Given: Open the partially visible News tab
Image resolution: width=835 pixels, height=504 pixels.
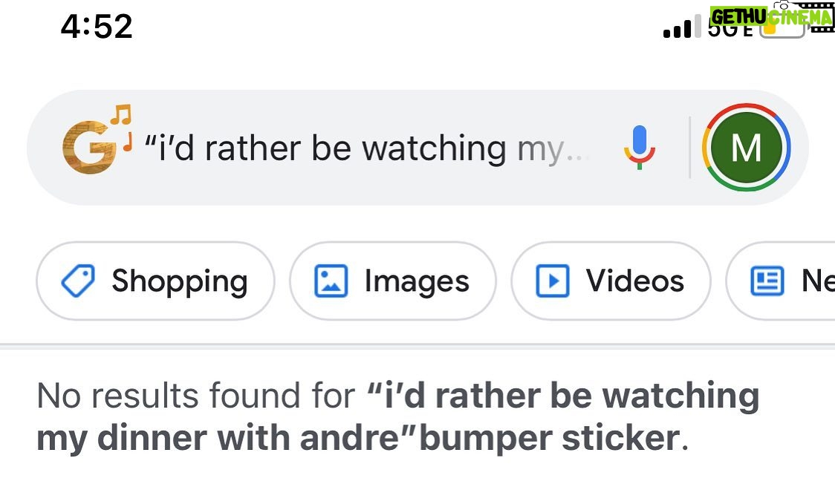Looking at the screenshot, I should pos(781,281).
